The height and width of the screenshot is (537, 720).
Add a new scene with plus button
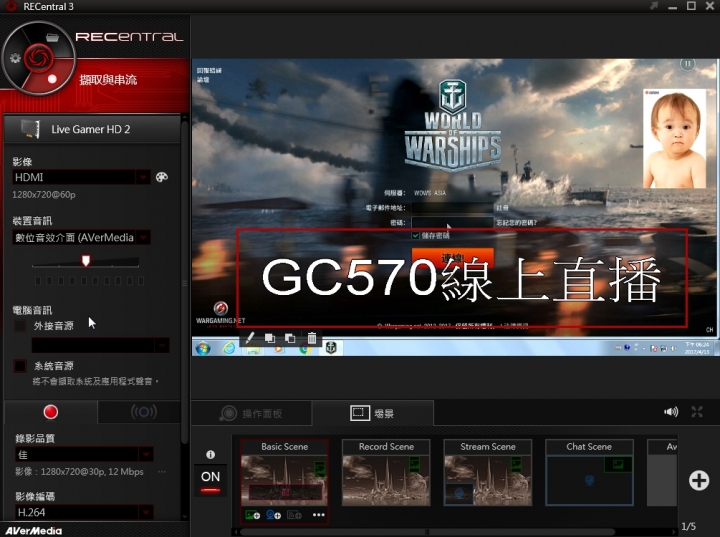coord(698,480)
